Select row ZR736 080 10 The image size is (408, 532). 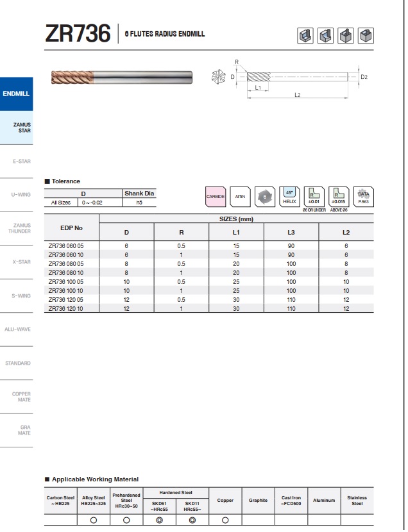point(208,273)
